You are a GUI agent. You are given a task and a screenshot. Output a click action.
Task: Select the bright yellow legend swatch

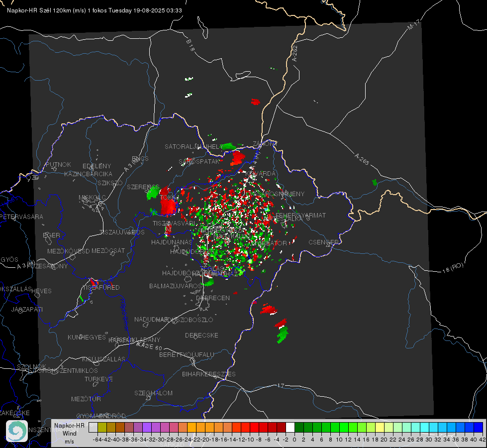pos(380,427)
